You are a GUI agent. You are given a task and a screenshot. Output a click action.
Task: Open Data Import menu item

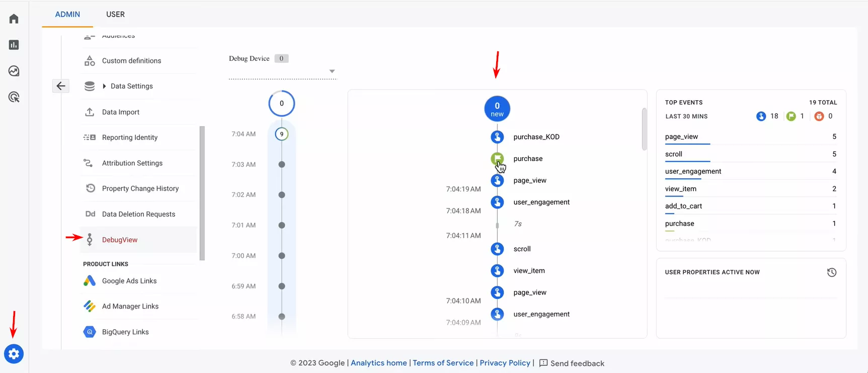click(x=121, y=112)
